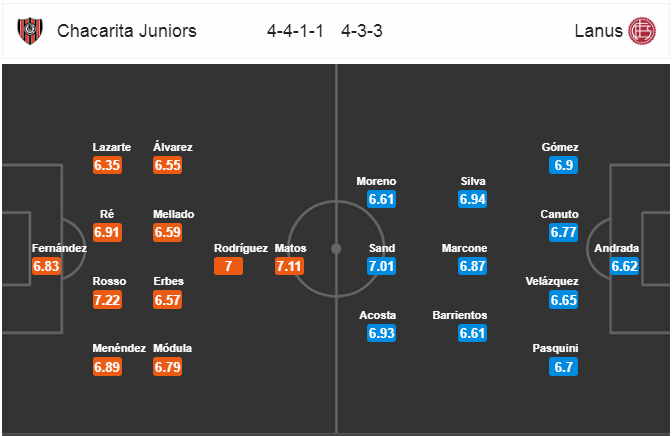Open the Chacarita Juniors team name
The height and width of the screenshot is (436, 672).
[x=127, y=31]
